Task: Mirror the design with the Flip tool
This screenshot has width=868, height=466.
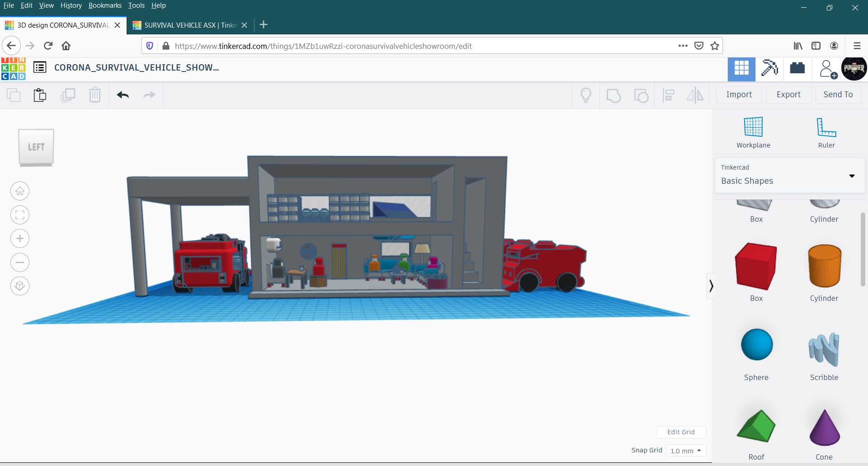Action: (x=695, y=95)
